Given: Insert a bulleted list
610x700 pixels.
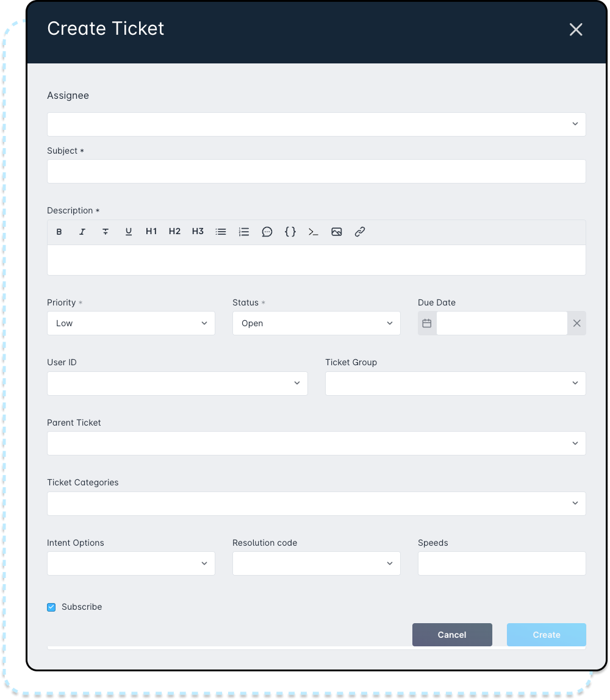Looking at the screenshot, I should click(x=221, y=232).
